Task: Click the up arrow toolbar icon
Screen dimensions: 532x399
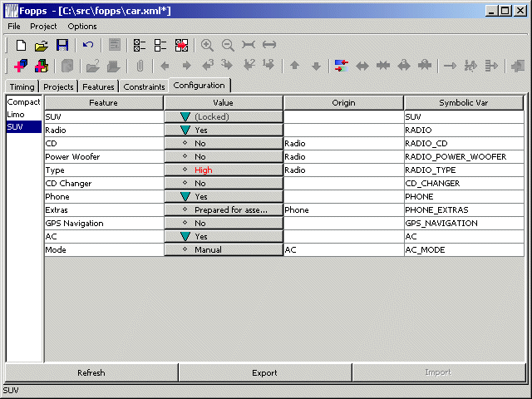Action: [294, 66]
